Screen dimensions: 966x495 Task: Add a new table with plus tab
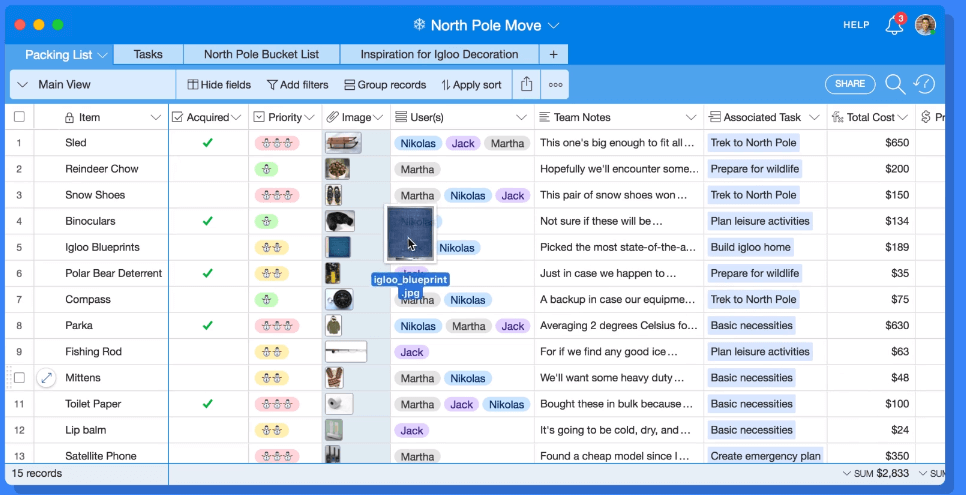pyautogui.click(x=553, y=54)
